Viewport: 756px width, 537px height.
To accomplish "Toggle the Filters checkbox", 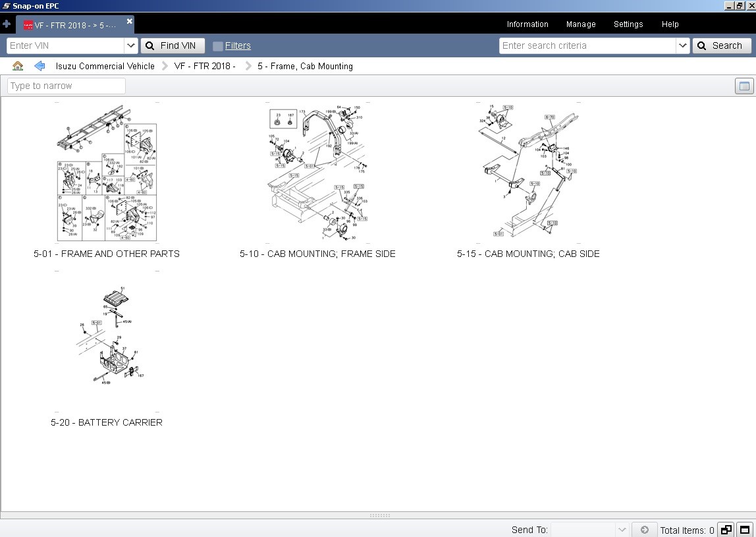I will 218,46.
